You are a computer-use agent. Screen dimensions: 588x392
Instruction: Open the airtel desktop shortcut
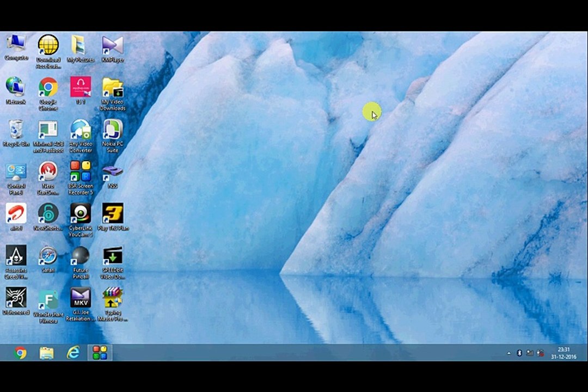(x=16, y=217)
